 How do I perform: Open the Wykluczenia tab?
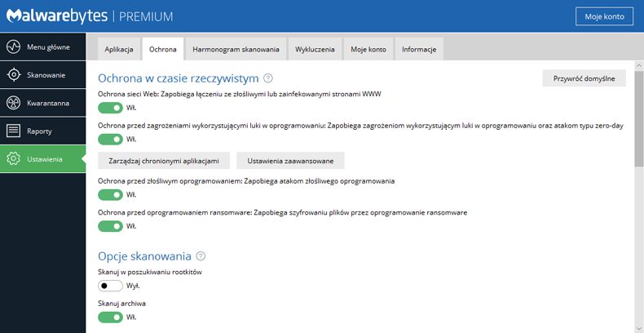315,49
